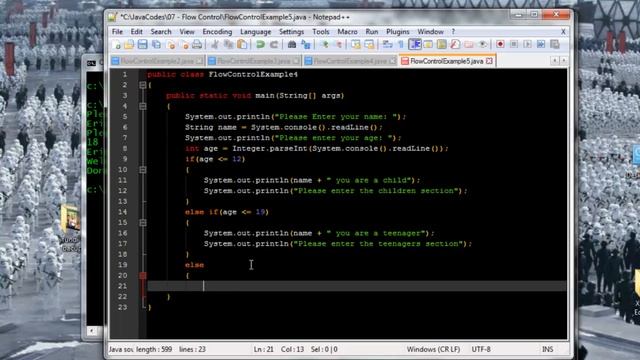Toggle Folder as Workspace toolbar icon

pyautogui.click(x=469, y=44)
